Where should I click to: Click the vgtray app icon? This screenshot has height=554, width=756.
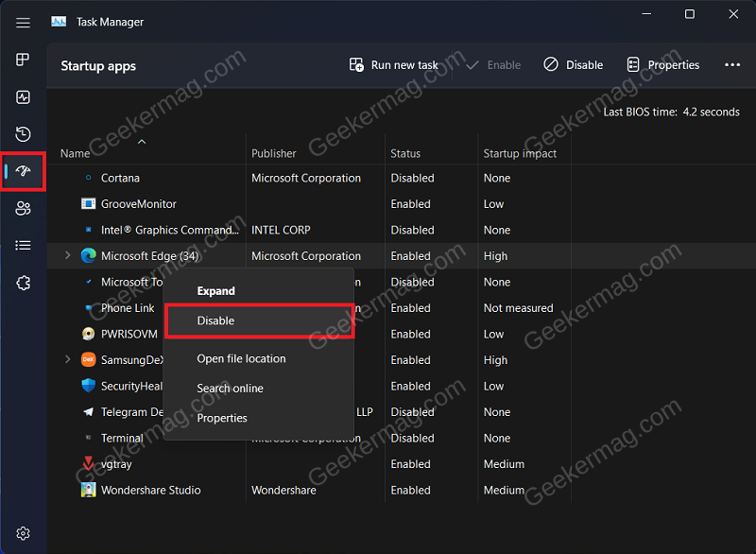pos(88,463)
